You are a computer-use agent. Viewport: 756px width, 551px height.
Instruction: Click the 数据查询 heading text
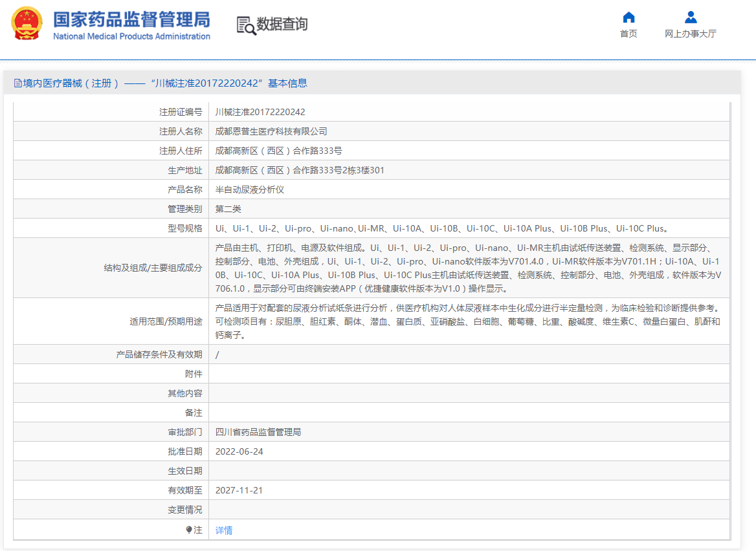click(282, 25)
